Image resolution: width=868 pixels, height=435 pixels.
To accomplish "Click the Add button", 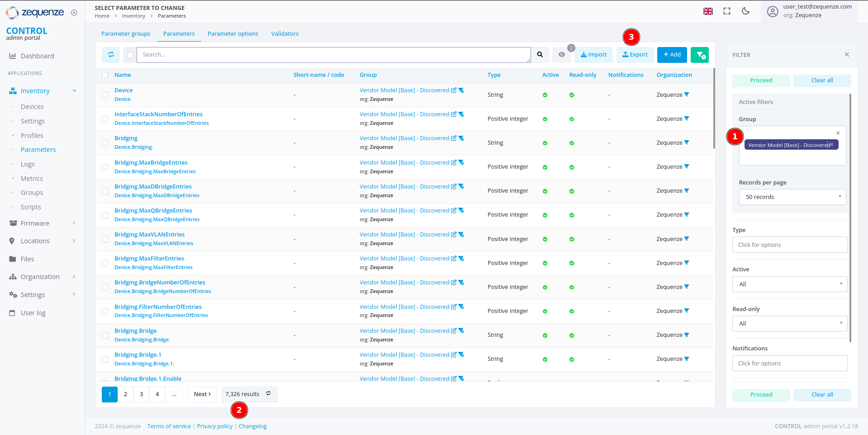I will click(x=672, y=55).
